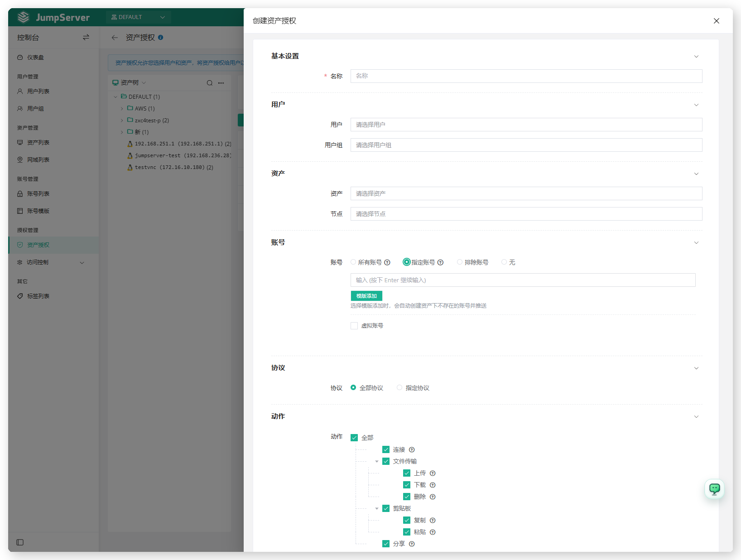The image size is (741, 560).
Task: Collapse the 基本设置 section chevron
Action: [696, 57]
